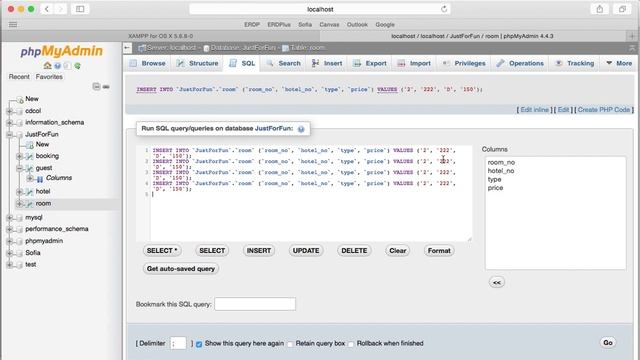Click the help documentation icon in sidebar

(58, 66)
